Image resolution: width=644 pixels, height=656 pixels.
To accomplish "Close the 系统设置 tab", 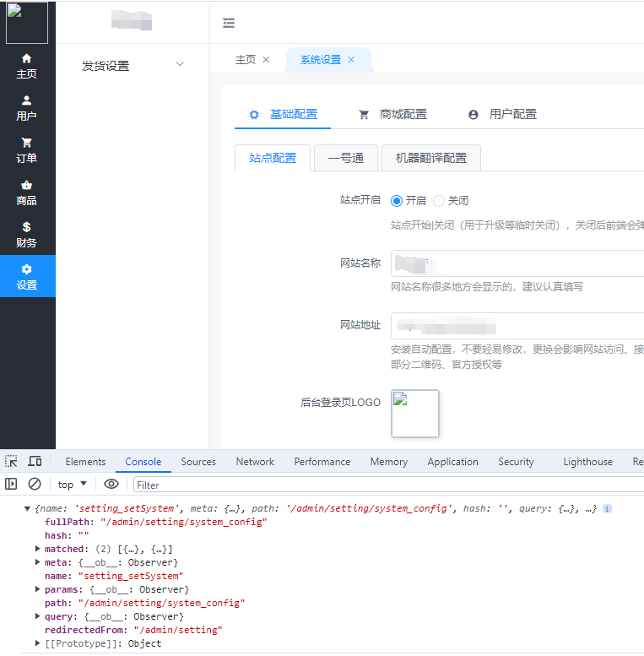I will 351,60.
